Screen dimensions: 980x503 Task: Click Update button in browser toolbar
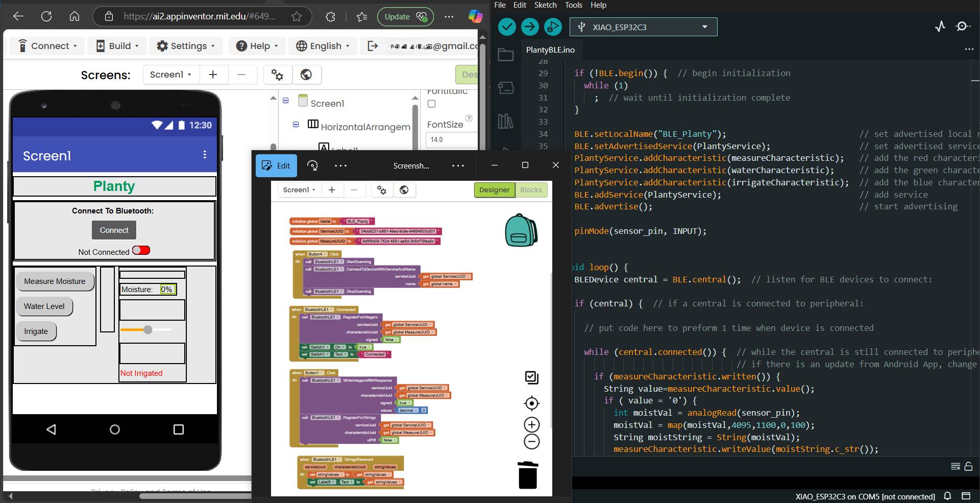pos(405,17)
